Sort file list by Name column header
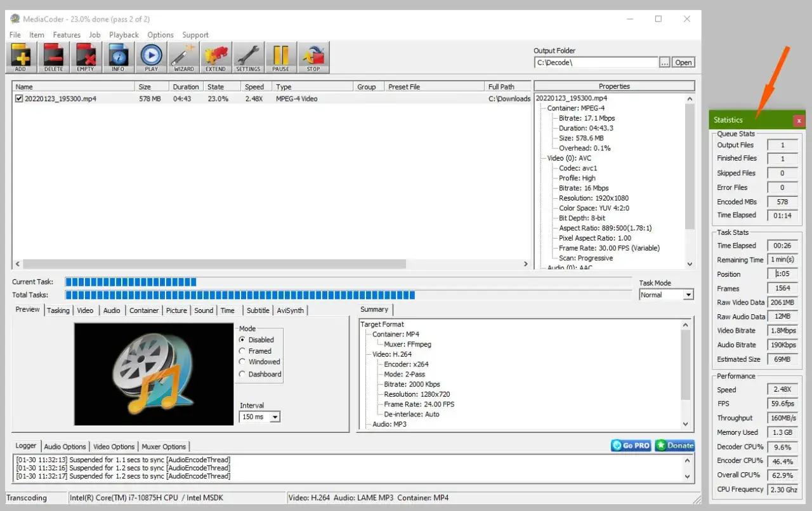812x511 pixels. (x=73, y=86)
